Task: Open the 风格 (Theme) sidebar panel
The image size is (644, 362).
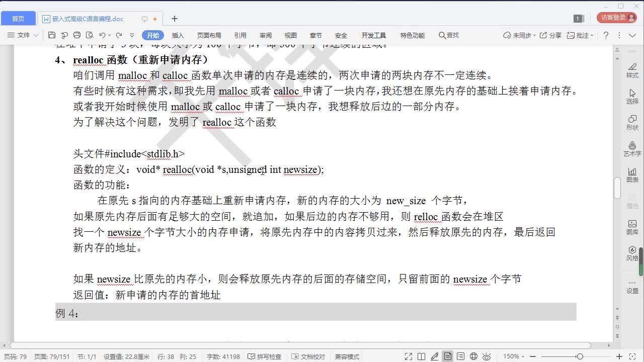Action: (x=632, y=253)
